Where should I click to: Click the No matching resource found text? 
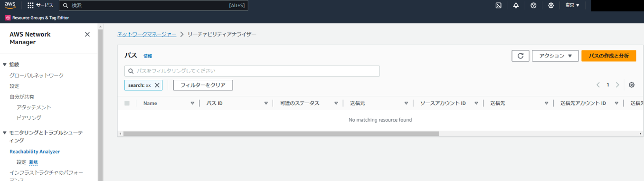380,120
